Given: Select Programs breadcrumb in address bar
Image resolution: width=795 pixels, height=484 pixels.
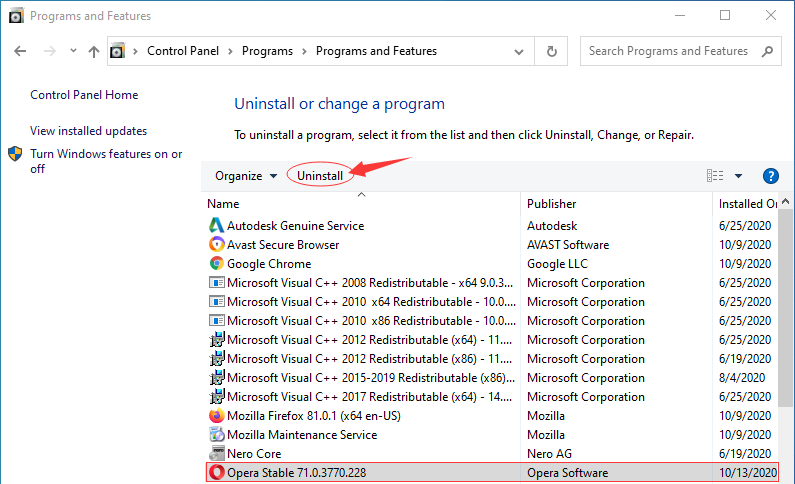Looking at the screenshot, I should 267,51.
